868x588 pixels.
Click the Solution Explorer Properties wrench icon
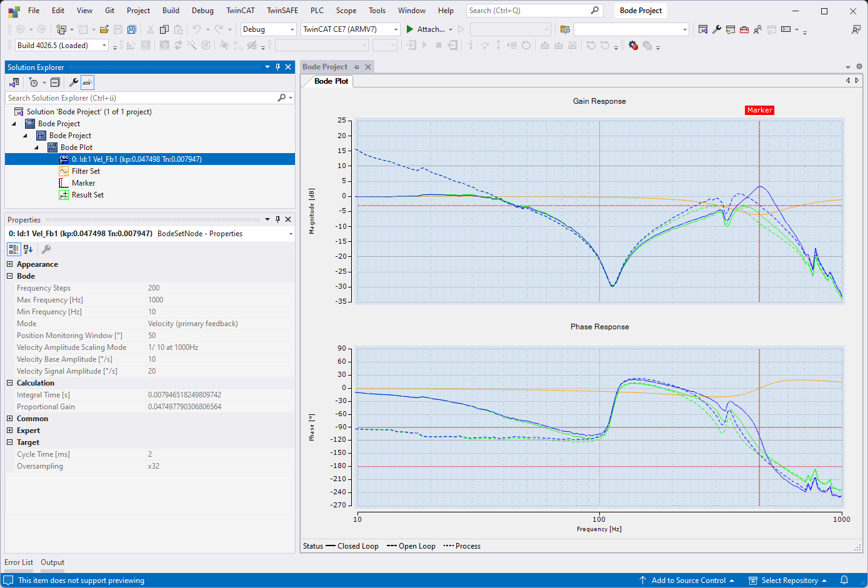(73, 82)
